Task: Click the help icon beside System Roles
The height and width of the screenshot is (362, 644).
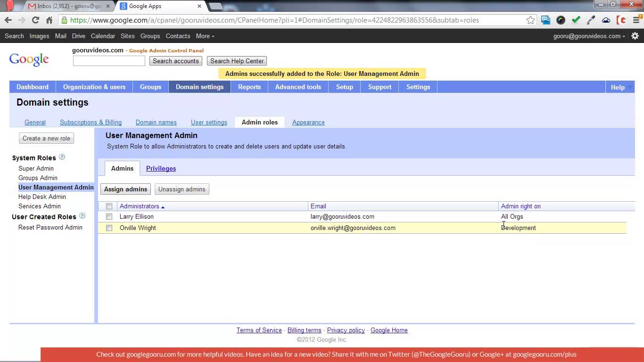Action: click(x=62, y=157)
